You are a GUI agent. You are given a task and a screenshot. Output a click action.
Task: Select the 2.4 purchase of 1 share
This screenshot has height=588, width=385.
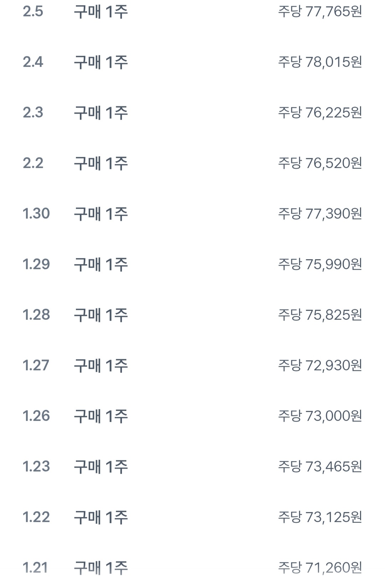click(x=101, y=62)
